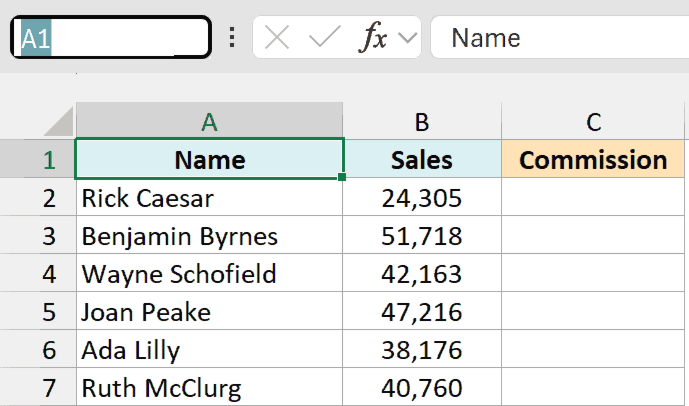Click the fill handle on cell A1

coord(342,177)
